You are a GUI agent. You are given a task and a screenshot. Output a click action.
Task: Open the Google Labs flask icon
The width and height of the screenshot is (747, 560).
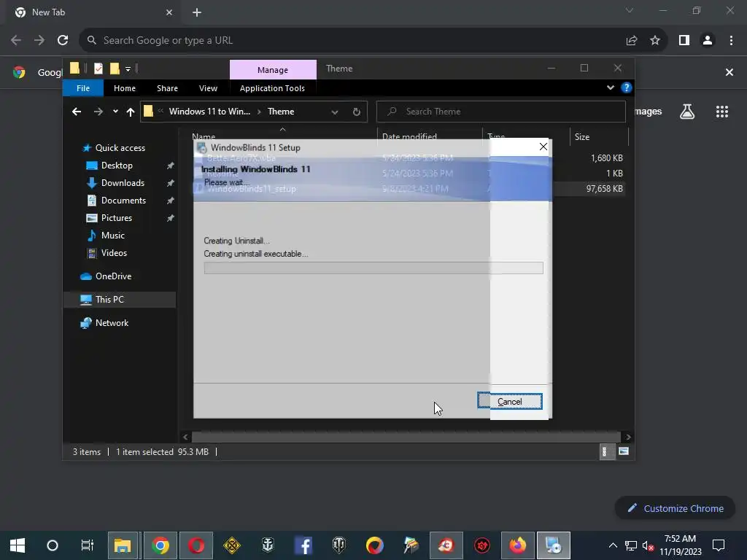coord(687,112)
